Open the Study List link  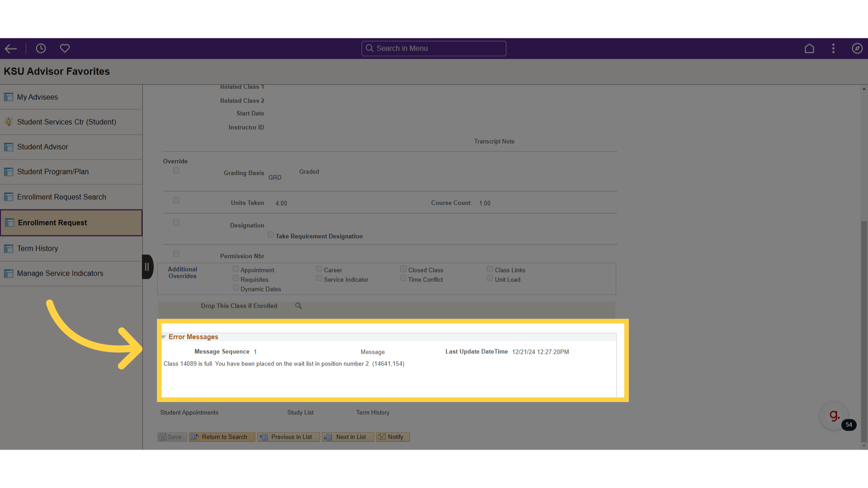300,413
